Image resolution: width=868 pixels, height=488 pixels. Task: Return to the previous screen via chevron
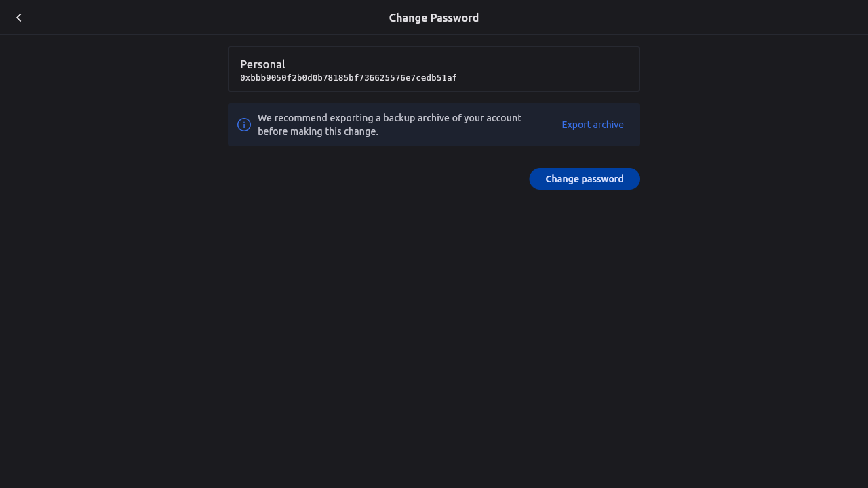point(19,18)
